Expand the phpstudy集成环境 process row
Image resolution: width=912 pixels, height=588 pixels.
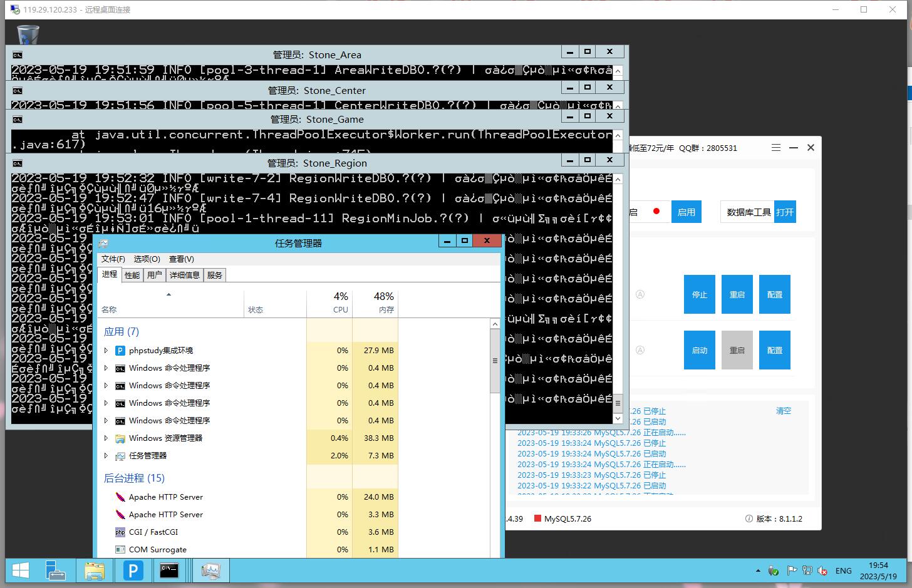[x=106, y=351]
